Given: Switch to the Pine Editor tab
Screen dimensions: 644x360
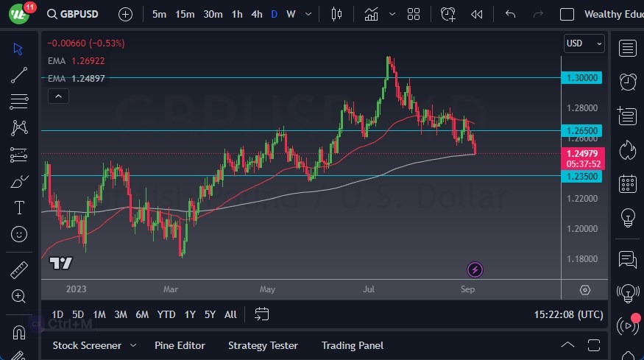Looking at the screenshot, I should (x=180, y=345).
